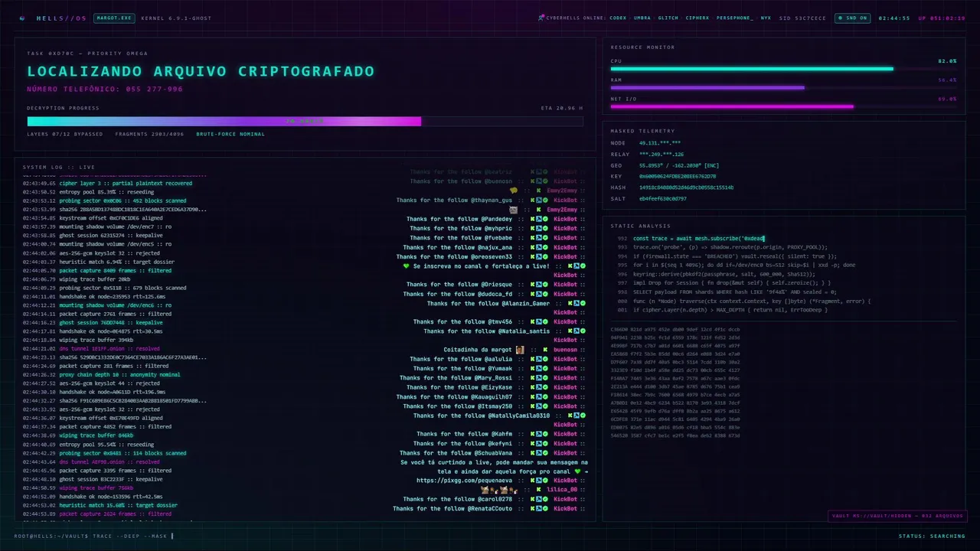Click the cat emote from Emmy2Emmy

coord(514,209)
